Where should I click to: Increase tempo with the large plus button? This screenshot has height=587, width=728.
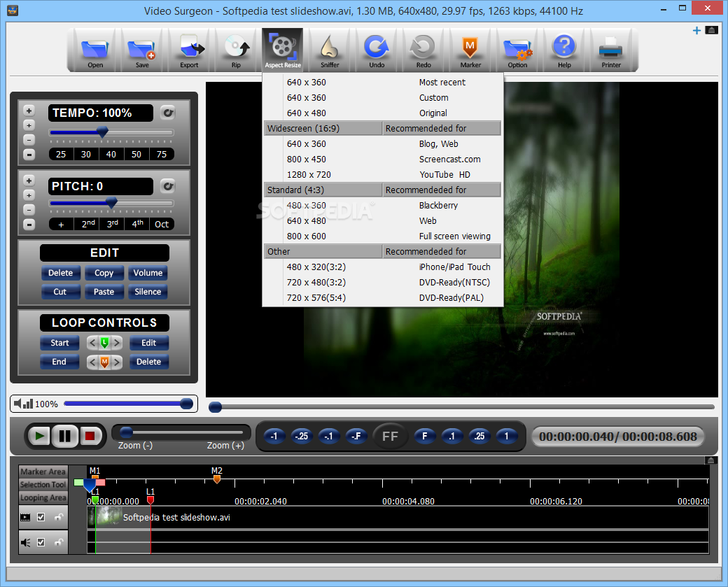[x=29, y=111]
